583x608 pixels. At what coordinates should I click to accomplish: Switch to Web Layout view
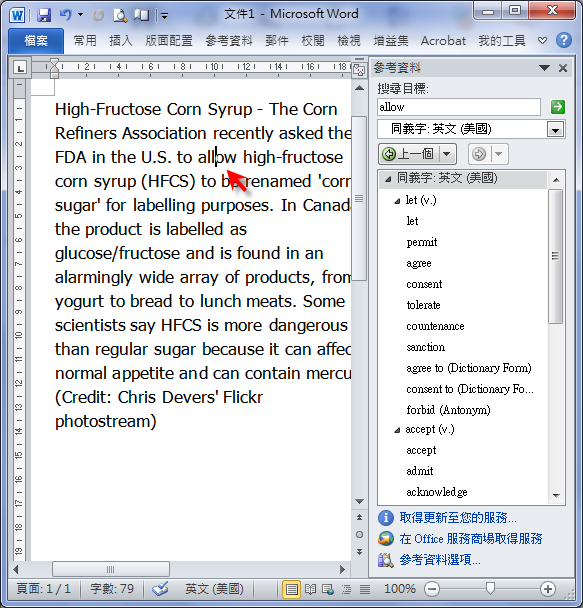tap(328, 589)
